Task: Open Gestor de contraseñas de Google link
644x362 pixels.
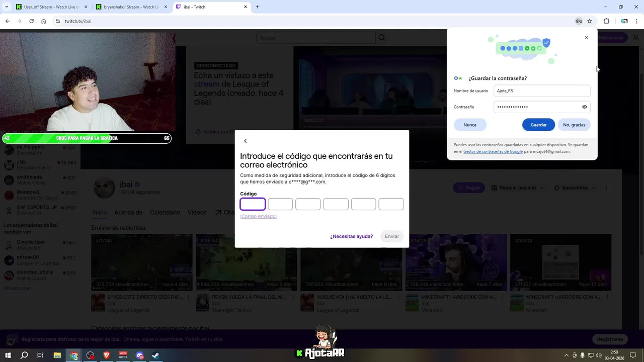Action: pyautogui.click(x=493, y=151)
